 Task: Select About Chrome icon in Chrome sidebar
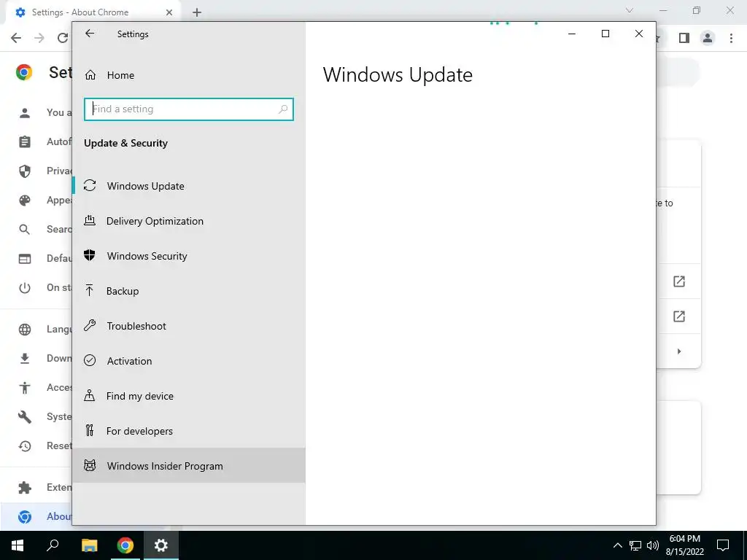click(x=25, y=517)
